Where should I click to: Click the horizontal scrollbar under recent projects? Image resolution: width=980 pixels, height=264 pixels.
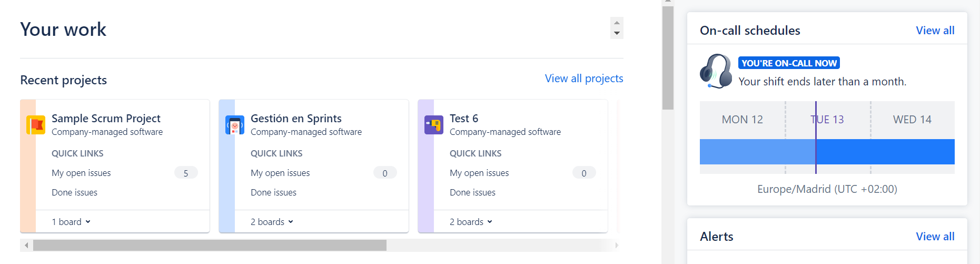coord(210,245)
